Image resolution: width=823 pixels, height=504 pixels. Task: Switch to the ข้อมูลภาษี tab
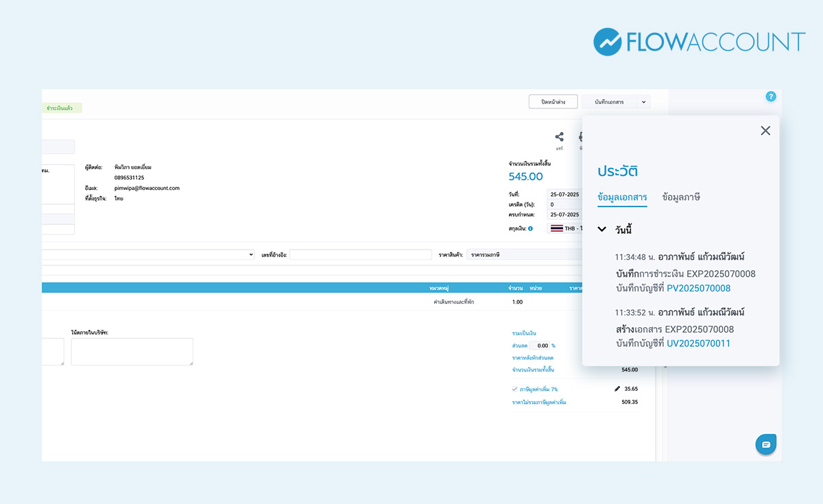click(x=680, y=197)
